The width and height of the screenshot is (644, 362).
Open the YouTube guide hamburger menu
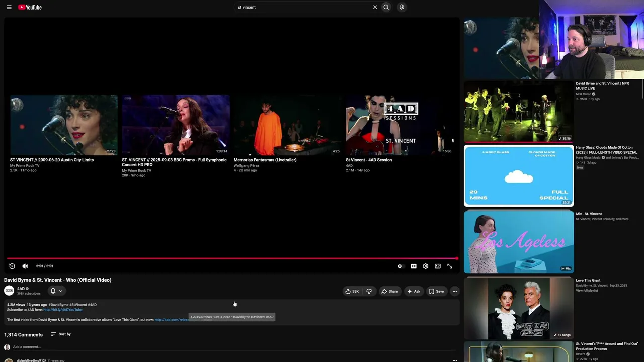(9, 7)
